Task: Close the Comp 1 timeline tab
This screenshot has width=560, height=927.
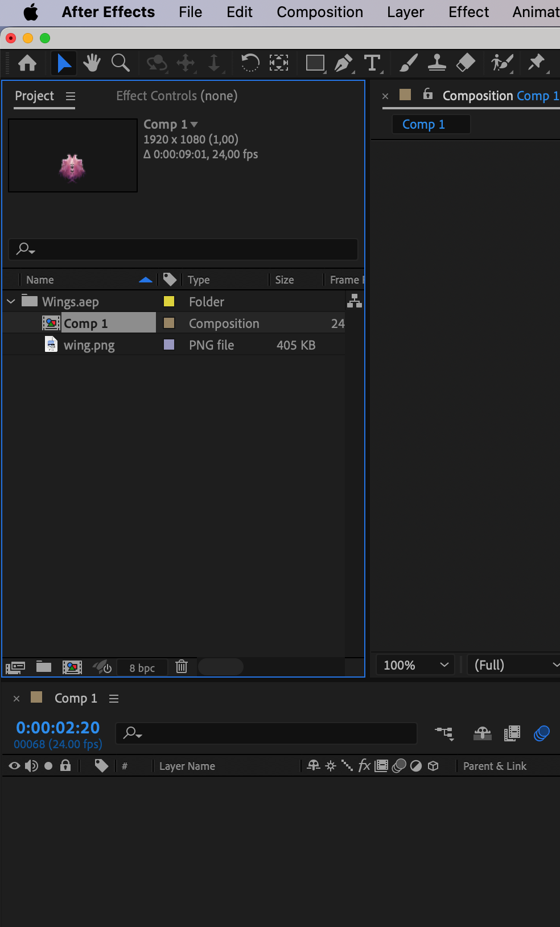Action: (17, 699)
